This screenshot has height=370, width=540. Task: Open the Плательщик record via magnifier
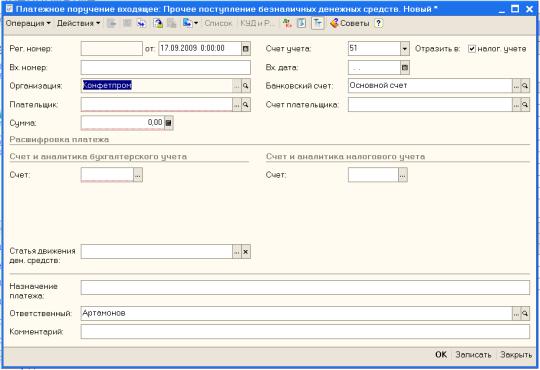tap(246, 105)
